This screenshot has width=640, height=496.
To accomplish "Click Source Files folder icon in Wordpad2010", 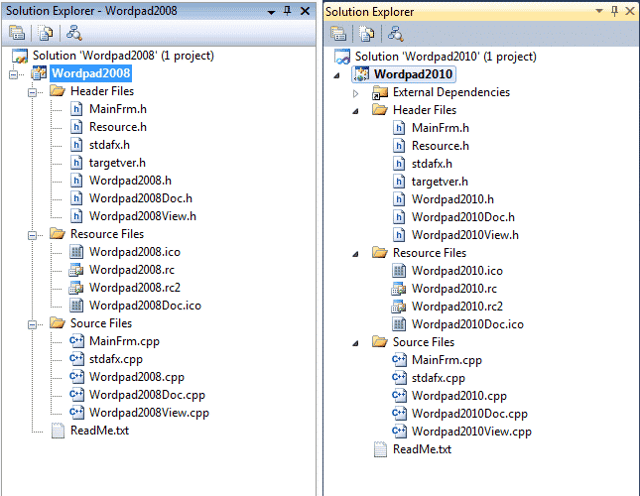I will pos(380,342).
